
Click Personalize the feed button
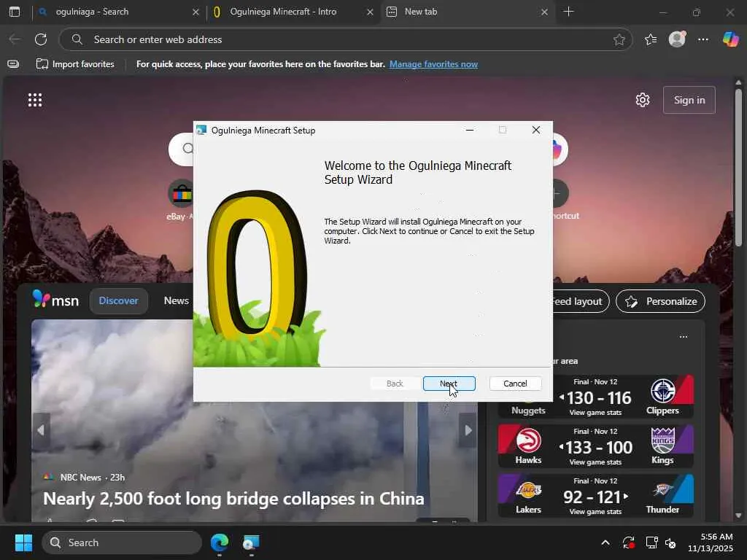660,301
